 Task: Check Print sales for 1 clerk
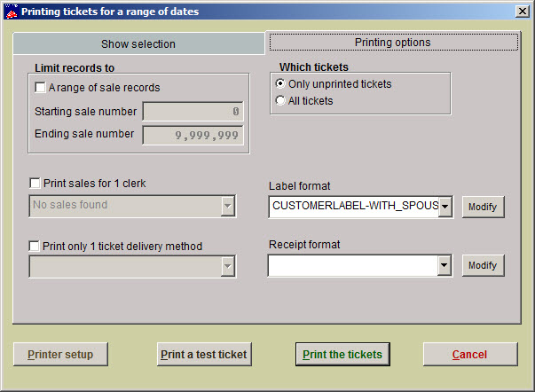pos(35,184)
